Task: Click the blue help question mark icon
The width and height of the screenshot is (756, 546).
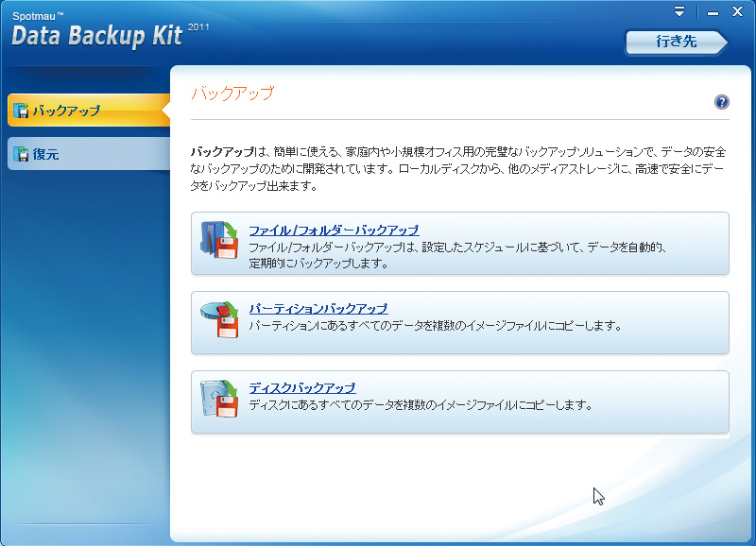Action: 721,102
